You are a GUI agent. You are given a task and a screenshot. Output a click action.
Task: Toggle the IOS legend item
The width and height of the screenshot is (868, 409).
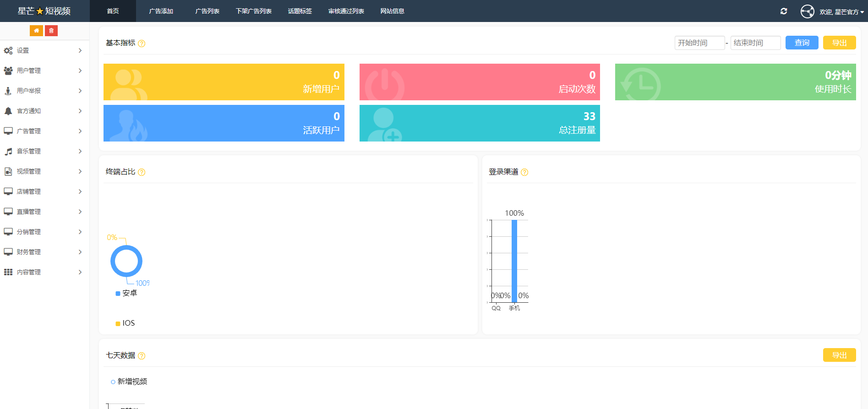(x=125, y=323)
